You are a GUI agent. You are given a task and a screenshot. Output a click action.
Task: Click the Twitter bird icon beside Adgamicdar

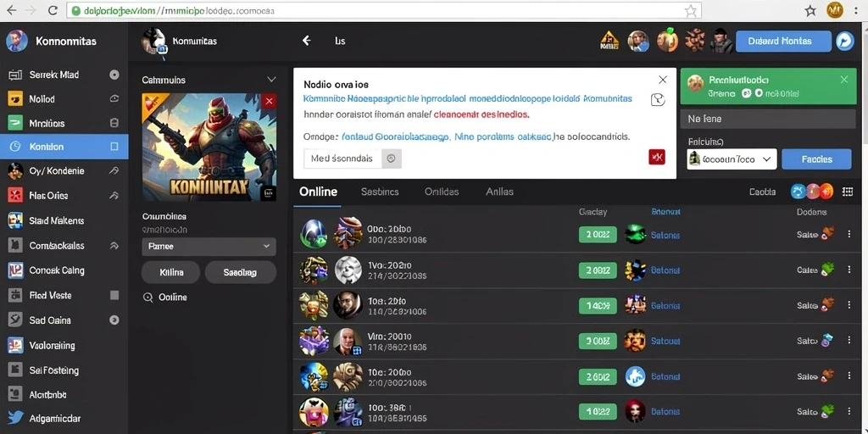pyautogui.click(x=15, y=419)
